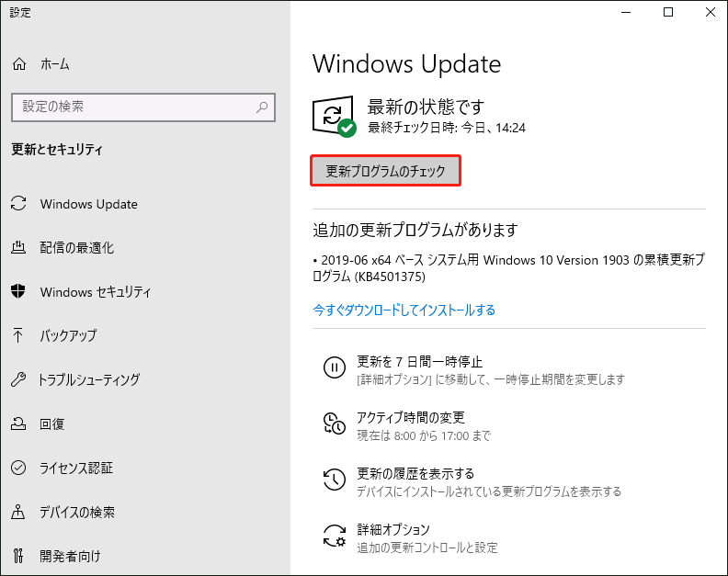The image size is (728, 576).
Task: Click the 更新プログラムのチェック button
Action: pos(385,171)
